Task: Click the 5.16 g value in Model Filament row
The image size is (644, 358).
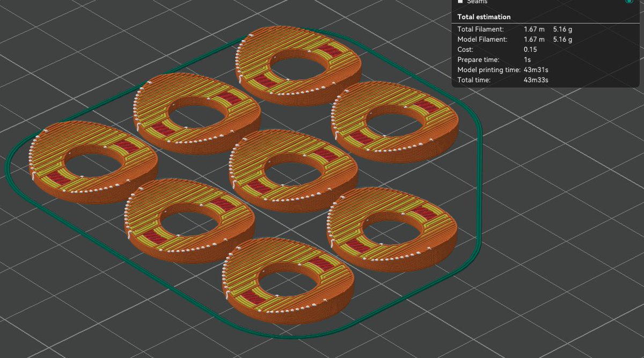Action: click(x=562, y=40)
